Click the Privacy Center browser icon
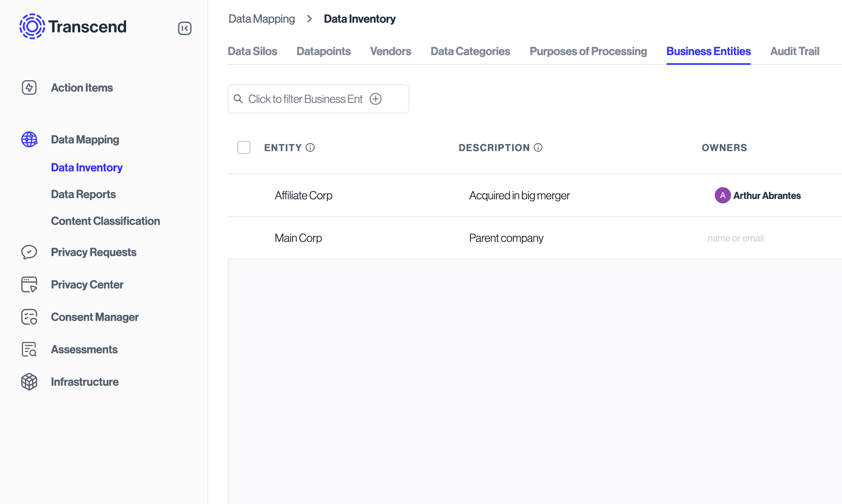 coord(29,284)
